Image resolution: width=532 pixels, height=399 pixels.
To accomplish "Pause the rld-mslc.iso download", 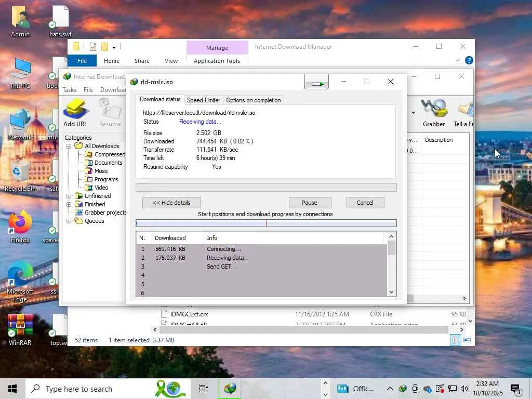I will [x=310, y=203].
